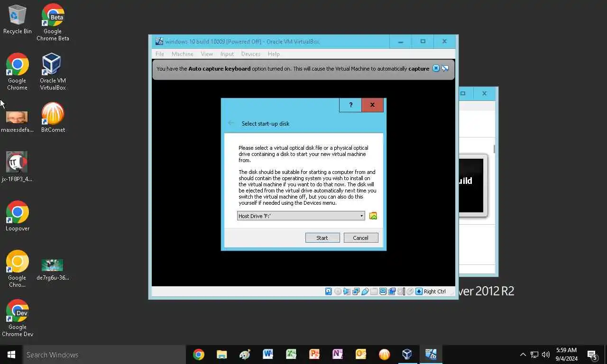Click the help question mark button
Screen dimensions: 607x364
[x=350, y=105]
